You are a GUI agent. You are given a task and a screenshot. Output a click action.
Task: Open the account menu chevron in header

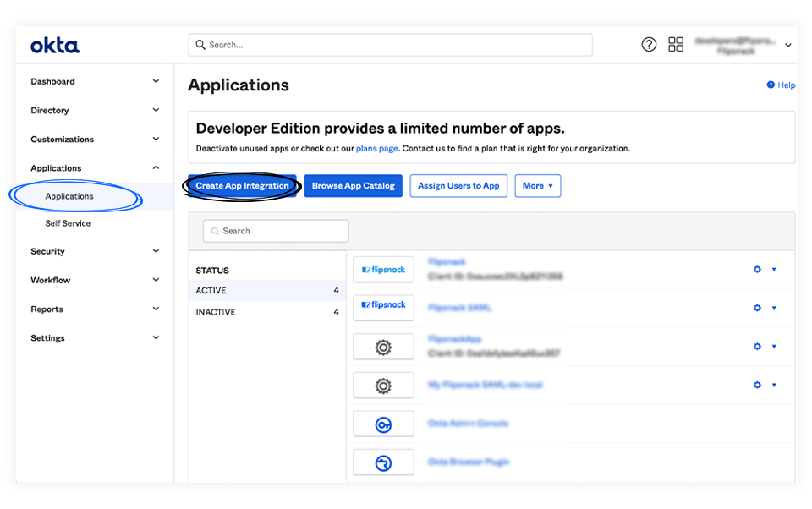pyautogui.click(x=787, y=45)
